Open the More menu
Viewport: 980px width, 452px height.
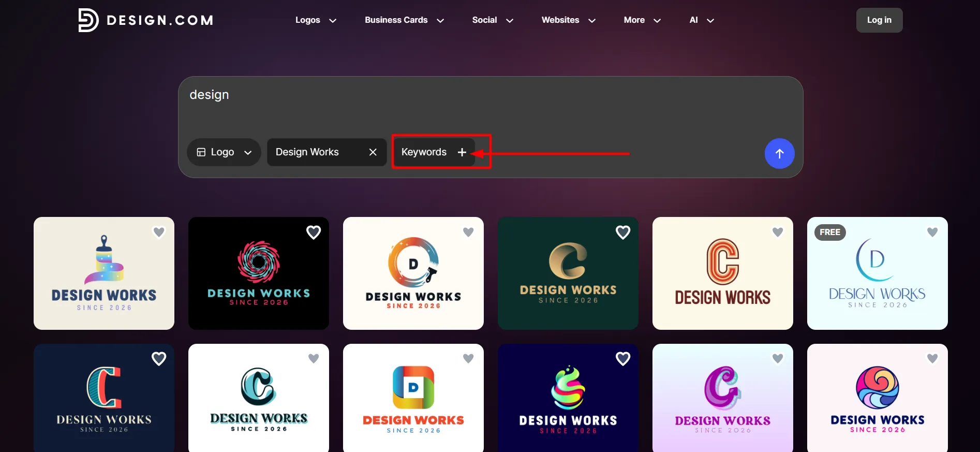click(x=642, y=20)
